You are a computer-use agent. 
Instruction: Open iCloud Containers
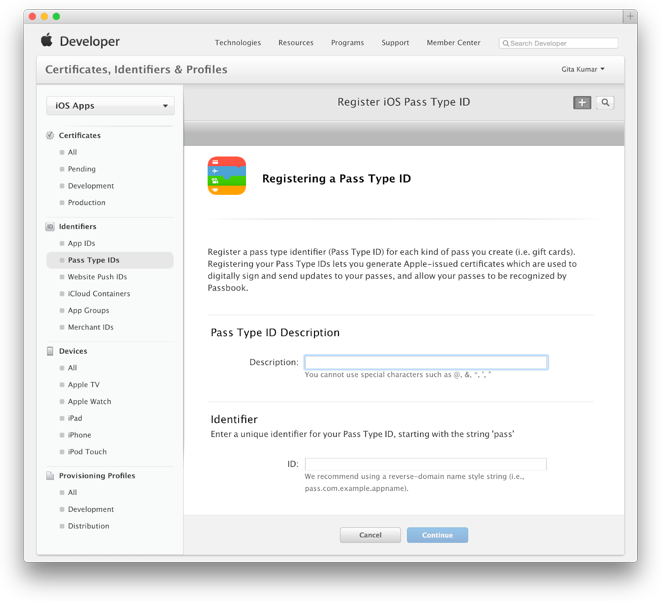point(99,294)
